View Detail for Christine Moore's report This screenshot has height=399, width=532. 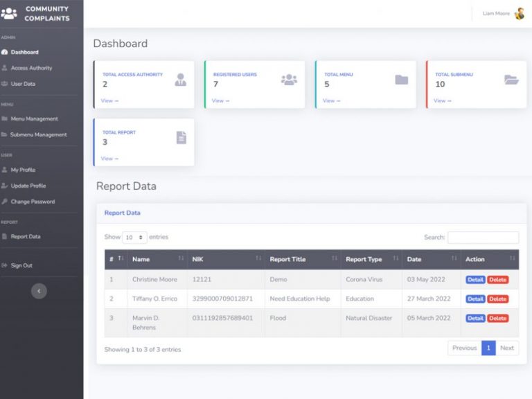(475, 280)
